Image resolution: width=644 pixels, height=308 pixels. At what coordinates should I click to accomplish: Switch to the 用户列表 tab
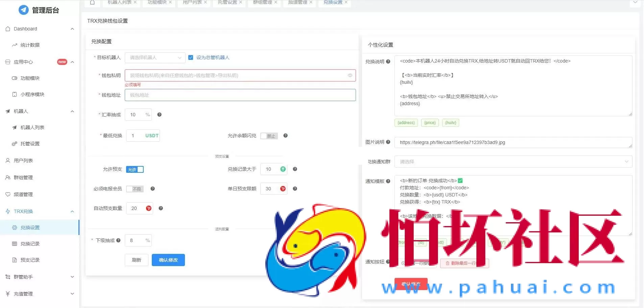click(191, 2)
